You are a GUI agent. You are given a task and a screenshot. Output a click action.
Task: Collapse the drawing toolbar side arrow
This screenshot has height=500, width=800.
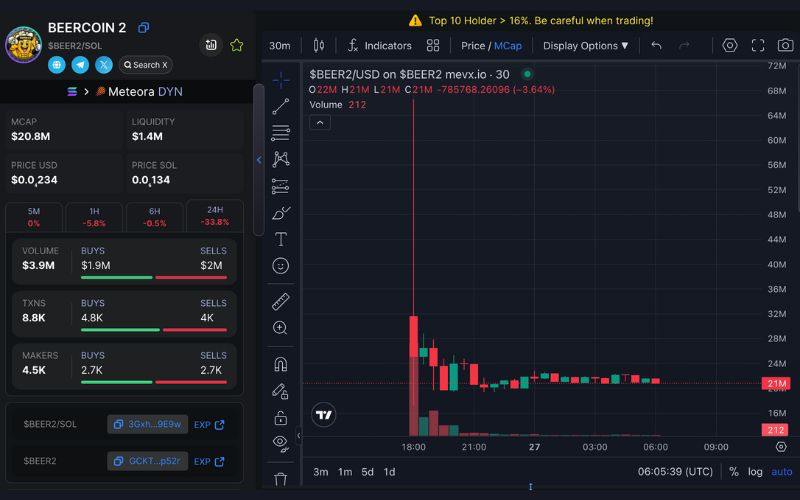[299, 435]
